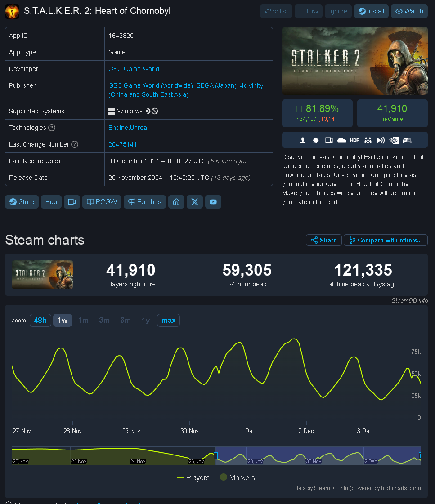Image resolution: width=435 pixels, height=504 pixels.
Task: Click the highlighted navigator range selection
Action: pos(318,455)
